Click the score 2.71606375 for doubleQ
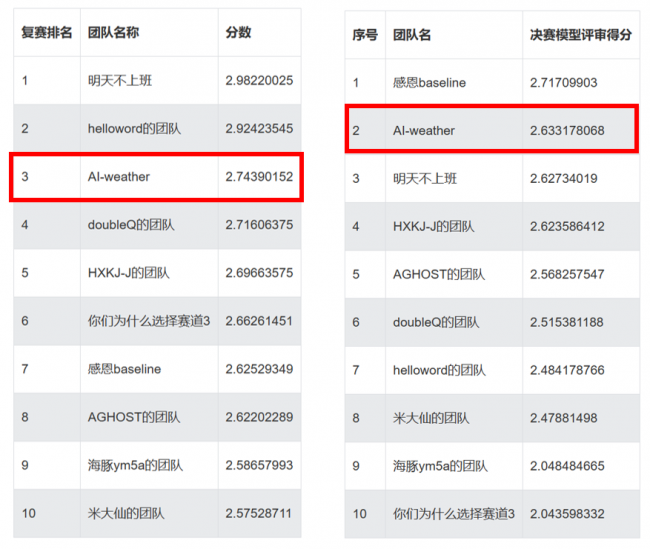 pos(259,225)
